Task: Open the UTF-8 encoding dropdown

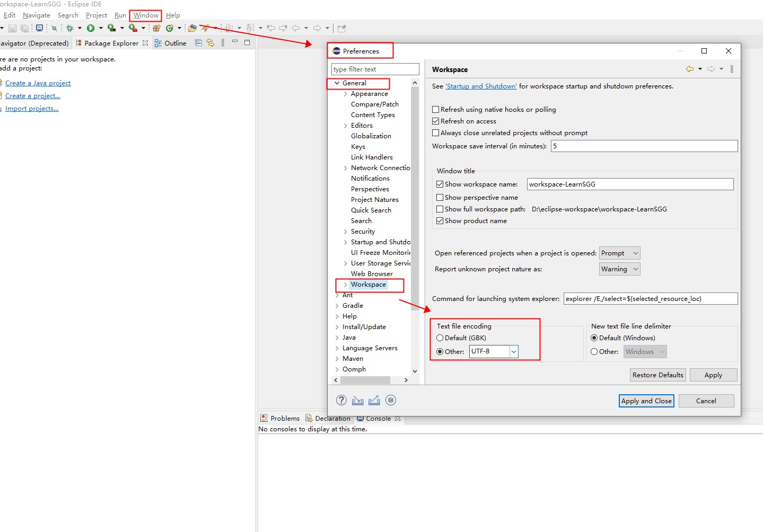Action: 514,351
